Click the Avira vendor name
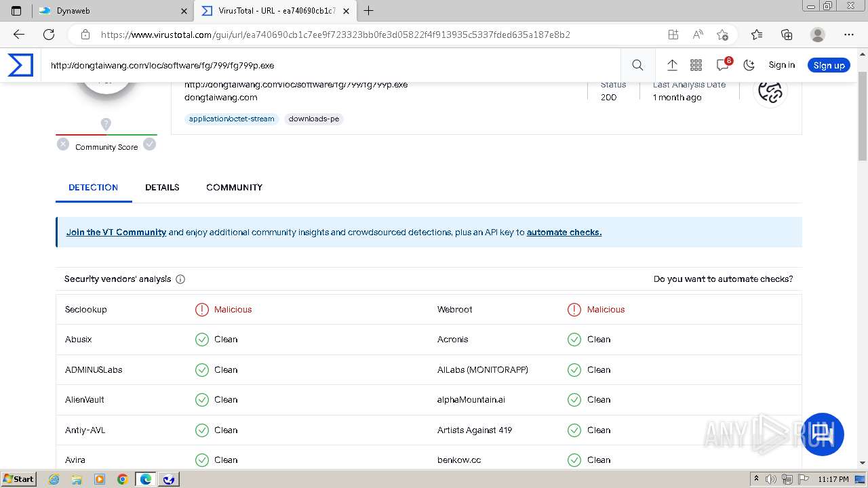This screenshot has height=488, width=868. pos(75,460)
